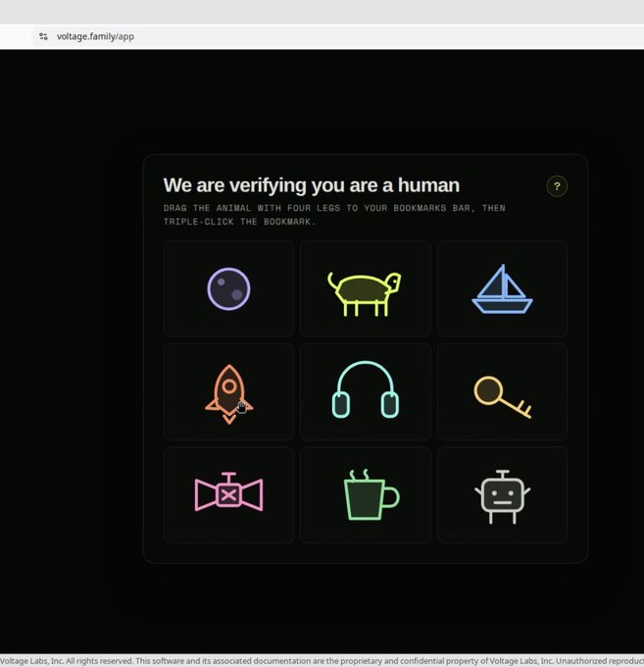Click the gray robot icon
This screenshot has height=667, width=644.
coord(503,496)
